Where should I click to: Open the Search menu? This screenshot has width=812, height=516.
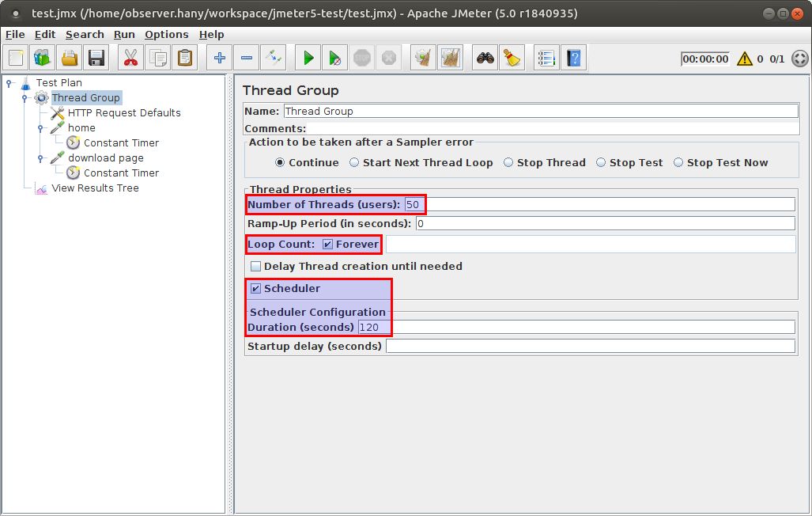click(x=85, y=34)
